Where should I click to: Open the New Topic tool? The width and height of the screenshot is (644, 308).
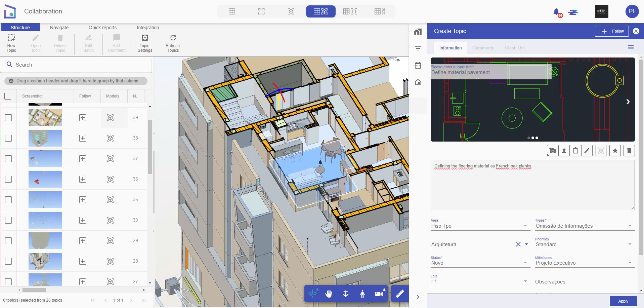point(11,43)
